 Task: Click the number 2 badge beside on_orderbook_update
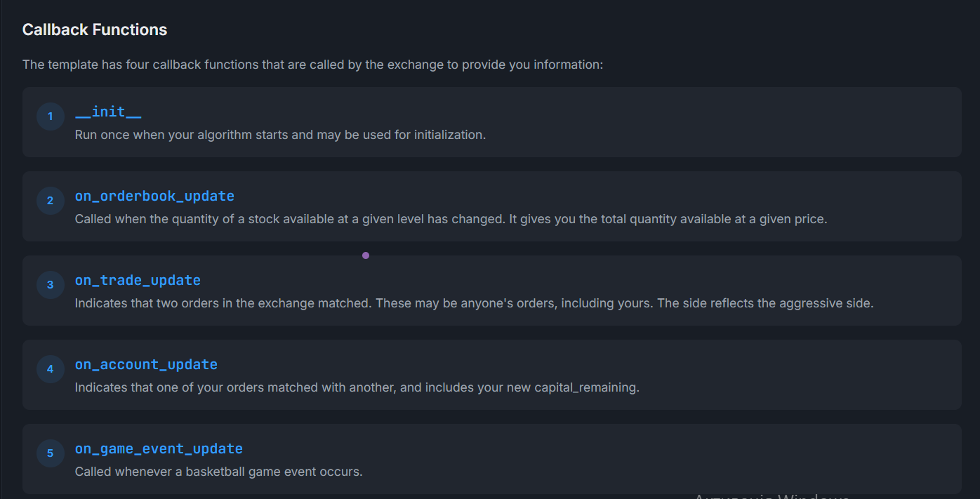(x=50, y=201)
